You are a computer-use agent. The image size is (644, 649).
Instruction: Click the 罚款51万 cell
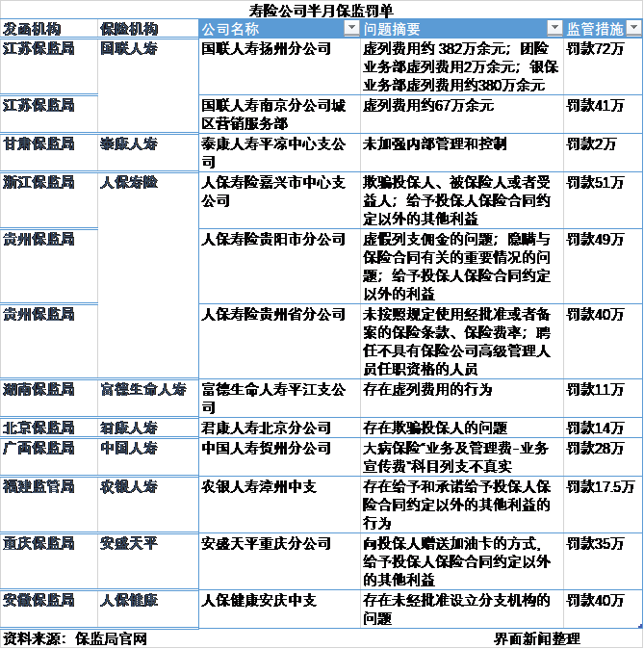603,200
